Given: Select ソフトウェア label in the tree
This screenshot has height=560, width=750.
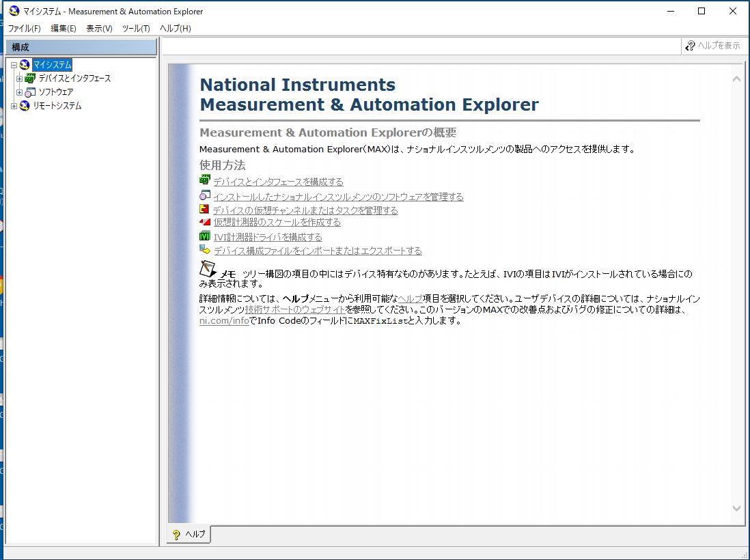Looking at the screenshot, I should click(x=56, y=92).
